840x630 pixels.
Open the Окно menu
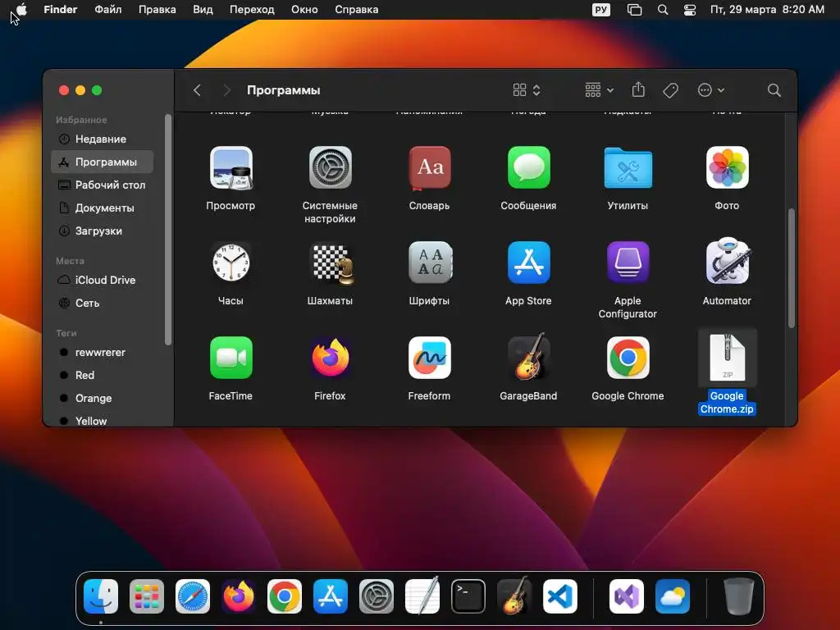tap(304, 10)
